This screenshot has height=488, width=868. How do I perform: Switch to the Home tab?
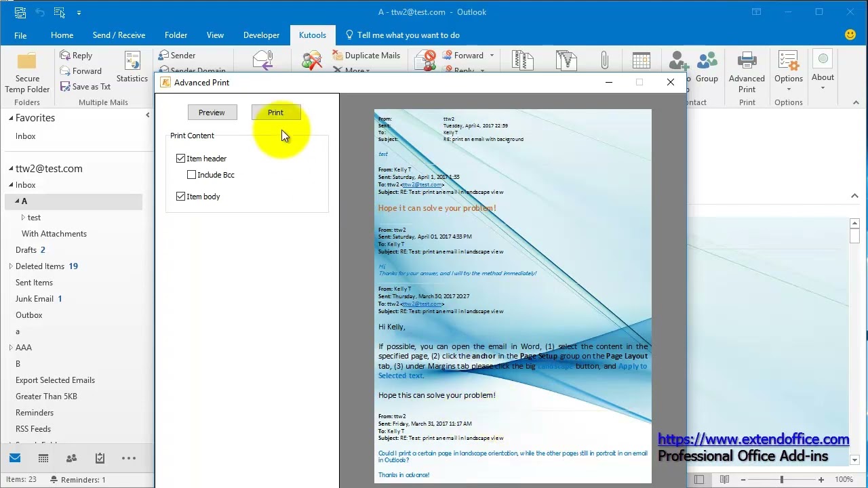point(62,35)
